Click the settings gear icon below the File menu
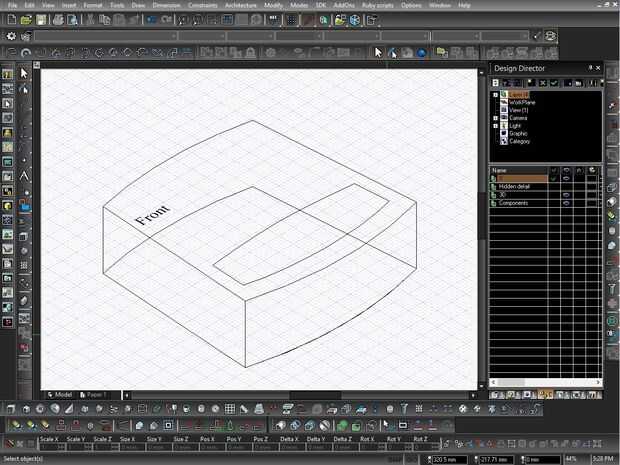620x465 pixels. (11, 36)
